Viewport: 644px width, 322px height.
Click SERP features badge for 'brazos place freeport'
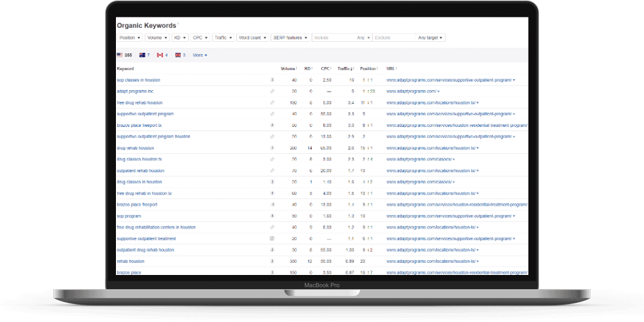pos(272,205)
